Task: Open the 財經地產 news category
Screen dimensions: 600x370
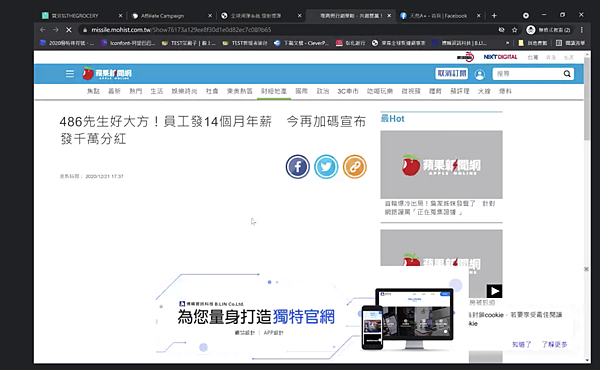Action: click(274, 91)
